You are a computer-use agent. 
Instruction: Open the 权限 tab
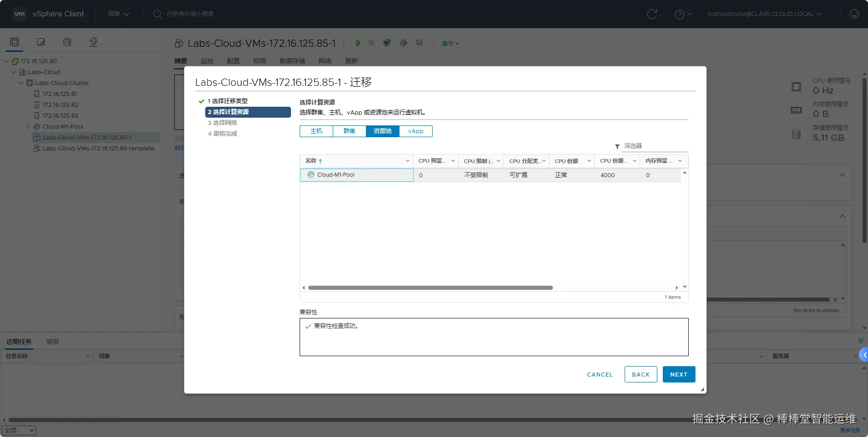pyautogui.click(x=260, y=61)
